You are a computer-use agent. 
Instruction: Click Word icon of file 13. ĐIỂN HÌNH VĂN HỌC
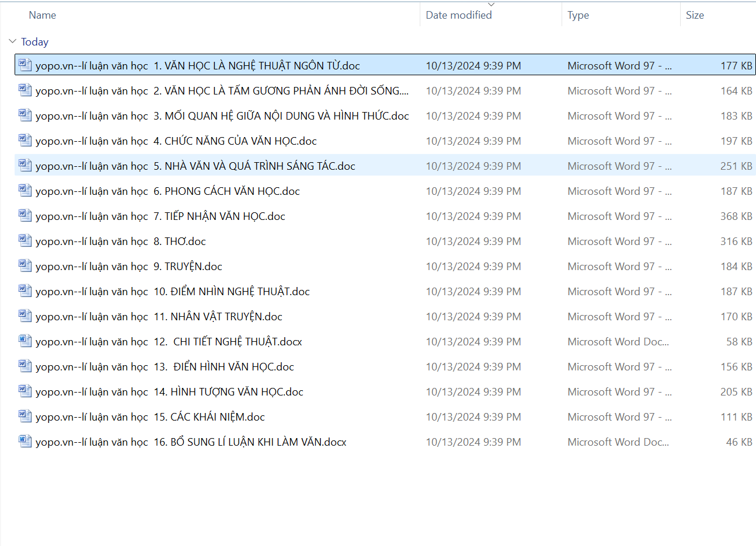[25, 366]
